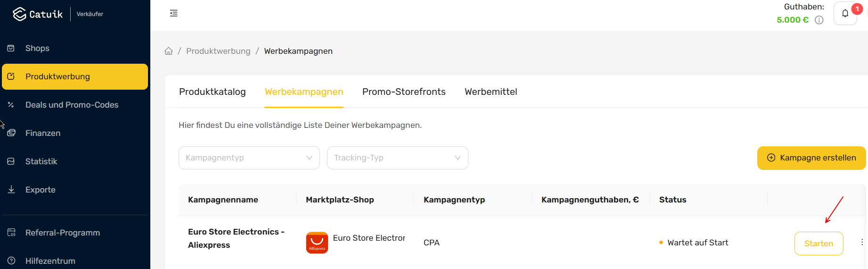Click the AliExpress shop logo

tap(317, 243)
